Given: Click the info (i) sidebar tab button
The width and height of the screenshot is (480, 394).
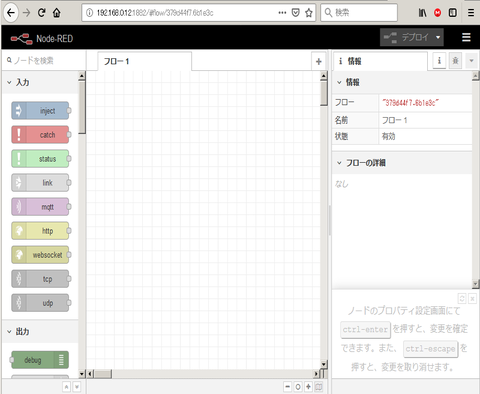Looking at the screenshot, I should [x=439, y=61].
